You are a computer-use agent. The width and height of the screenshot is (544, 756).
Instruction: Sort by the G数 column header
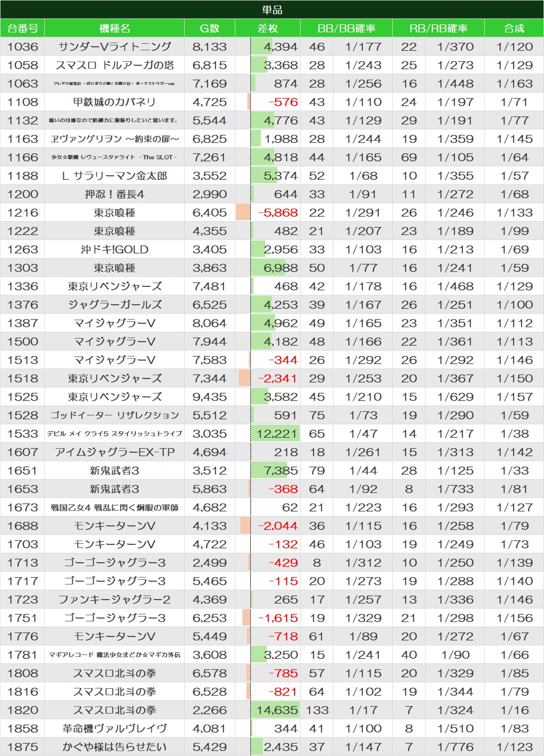tap(210, 28)
